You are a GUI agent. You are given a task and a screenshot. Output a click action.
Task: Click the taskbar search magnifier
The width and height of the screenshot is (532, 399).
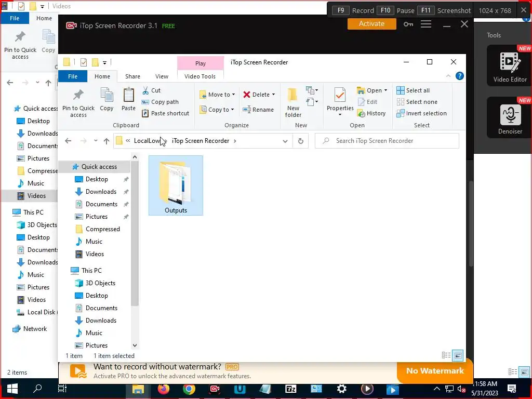point(37,389)
